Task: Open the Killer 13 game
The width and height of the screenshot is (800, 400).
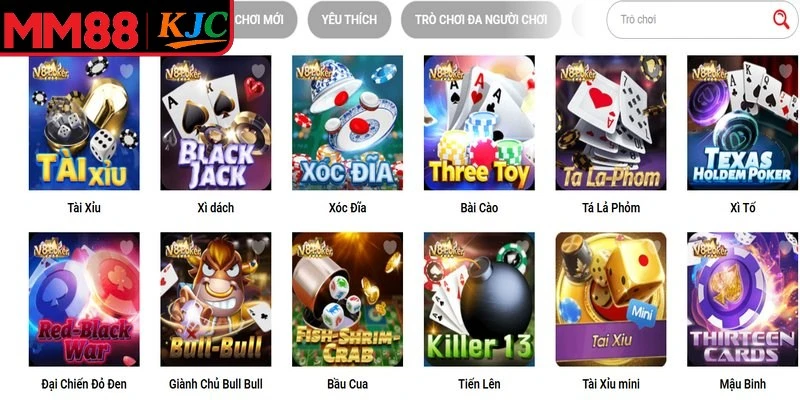Action: click(x=479, y=299)
